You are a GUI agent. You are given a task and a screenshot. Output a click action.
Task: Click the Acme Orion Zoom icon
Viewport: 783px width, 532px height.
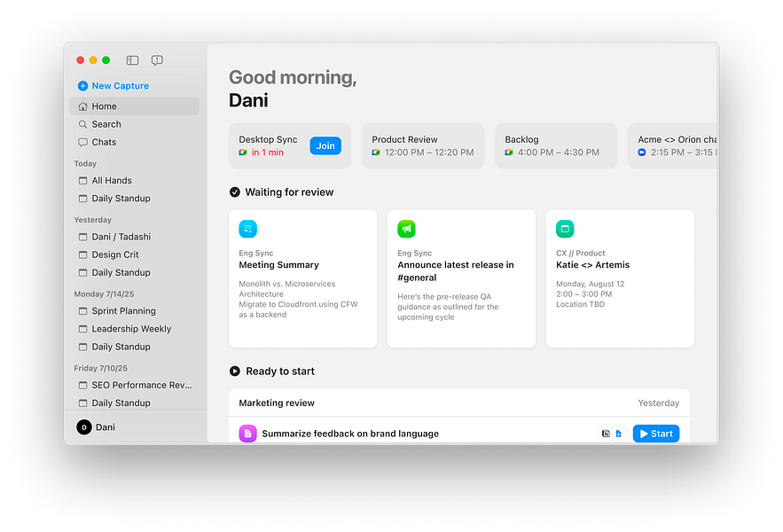pyautogui.click(x=642, y=153)
